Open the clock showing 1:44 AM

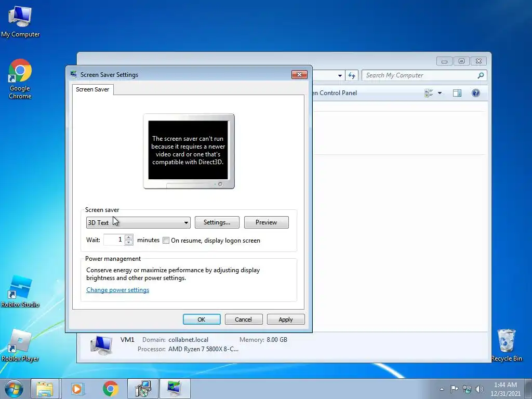tap(505, 389)
